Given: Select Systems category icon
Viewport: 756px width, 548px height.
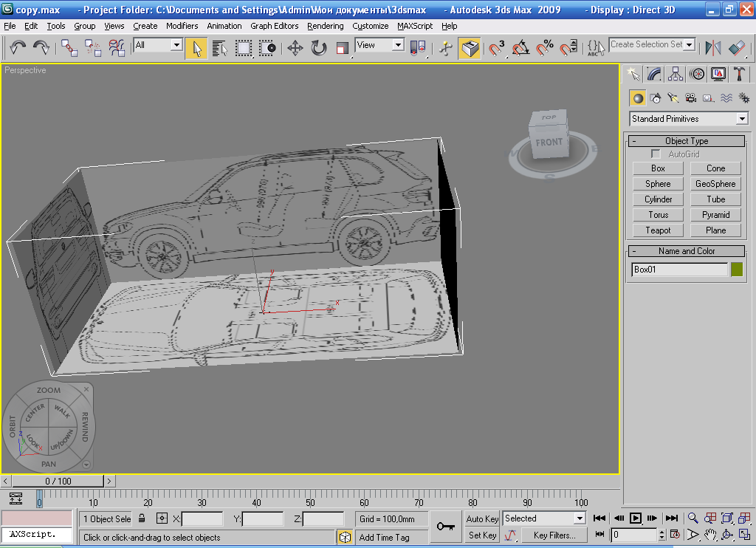Looking at the screenshot, I should pos(744,98).
